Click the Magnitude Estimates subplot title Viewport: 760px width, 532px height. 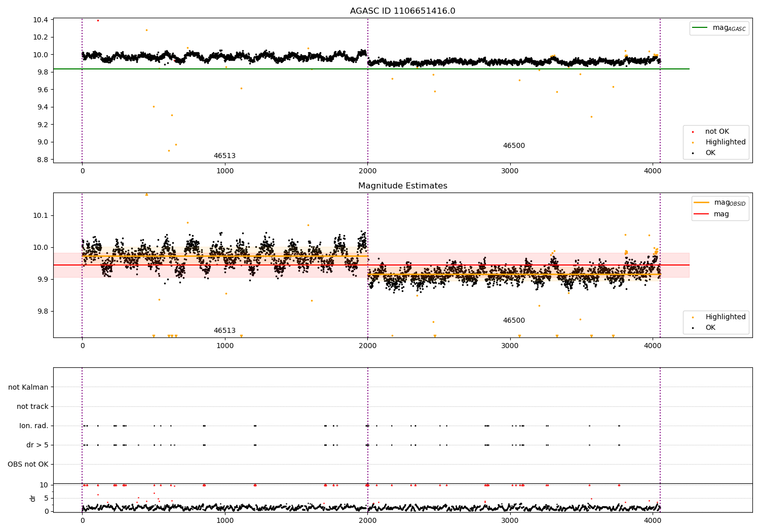click(402, 186)
